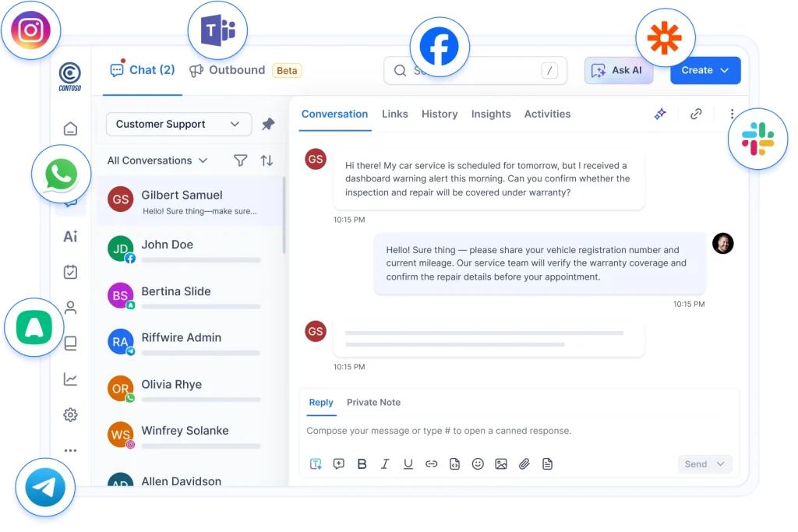Screen dimensions: 798x532
Task: Click the Beta badge next to Outbound
Action: (x=287, y=71)
